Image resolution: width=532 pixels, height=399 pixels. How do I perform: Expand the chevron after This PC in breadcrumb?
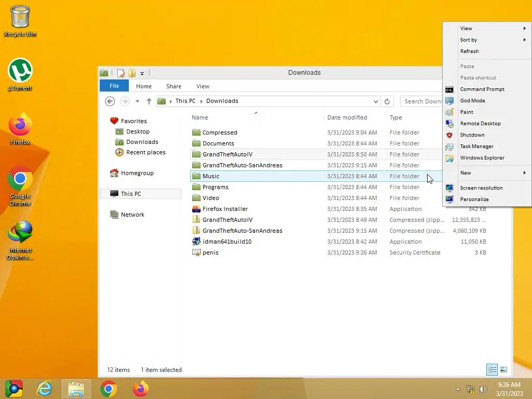(201, 101)
